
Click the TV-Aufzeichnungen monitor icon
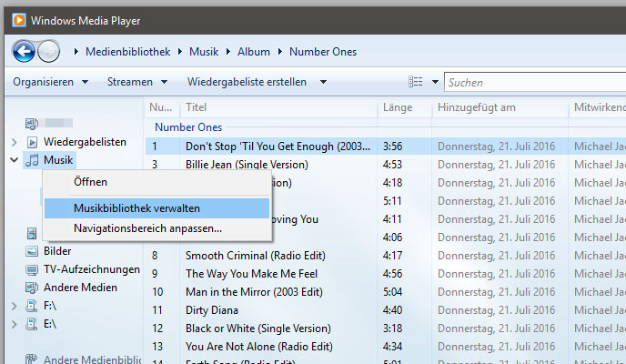32,269
